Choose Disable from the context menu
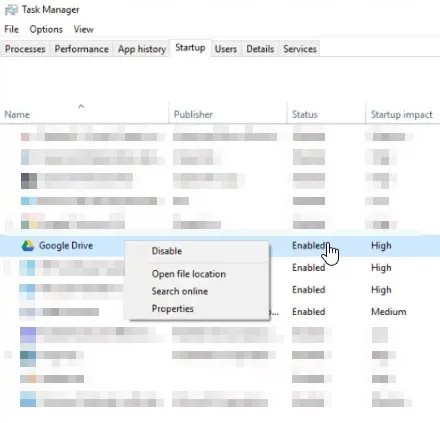440x423 pixels. point(167,251)
